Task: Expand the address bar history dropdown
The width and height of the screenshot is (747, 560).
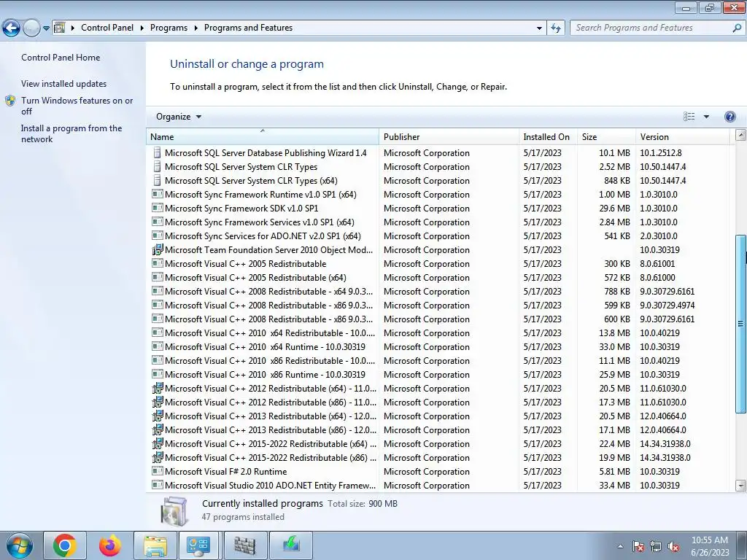Action: (539, 28)
